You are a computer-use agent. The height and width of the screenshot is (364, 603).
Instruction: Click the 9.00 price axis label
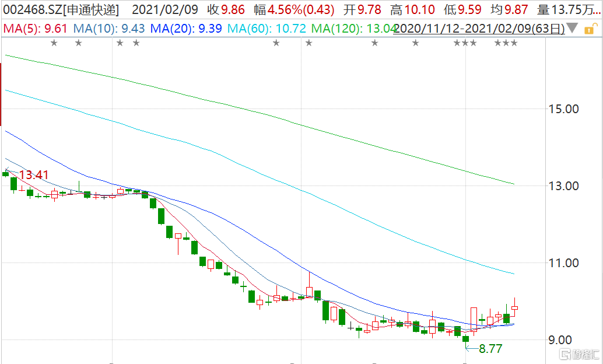(560, 340)
